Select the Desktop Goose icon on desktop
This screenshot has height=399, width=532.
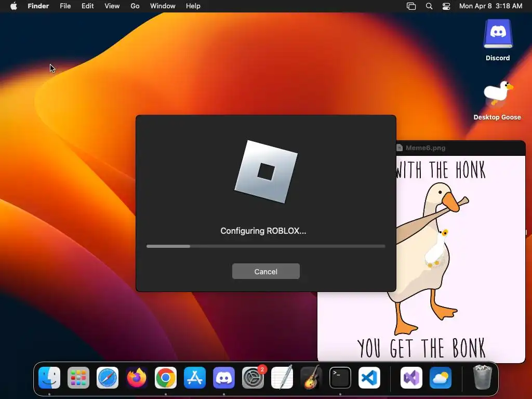point(497,100)
